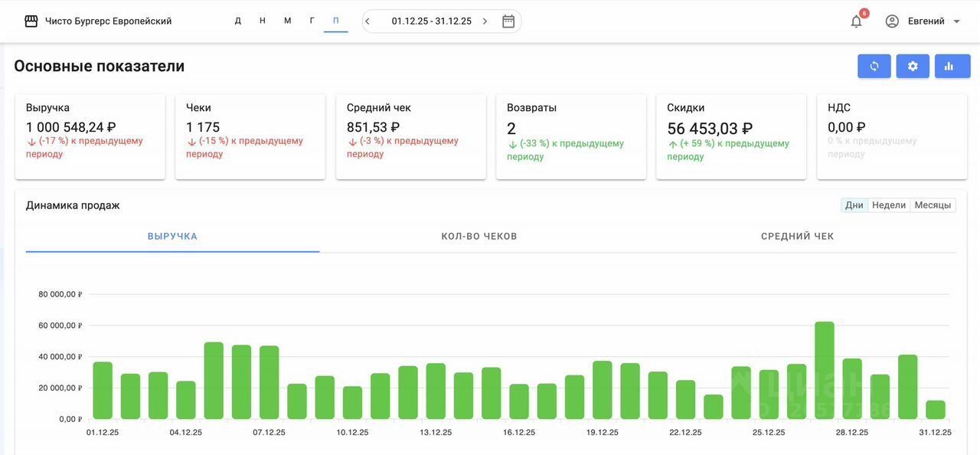Go to next period arrow

(x=485, y=21)
